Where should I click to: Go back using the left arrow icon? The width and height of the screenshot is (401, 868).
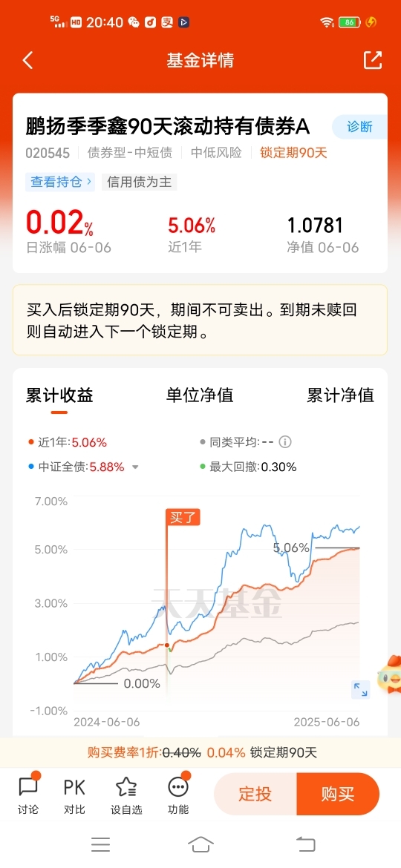click(27, 60)
